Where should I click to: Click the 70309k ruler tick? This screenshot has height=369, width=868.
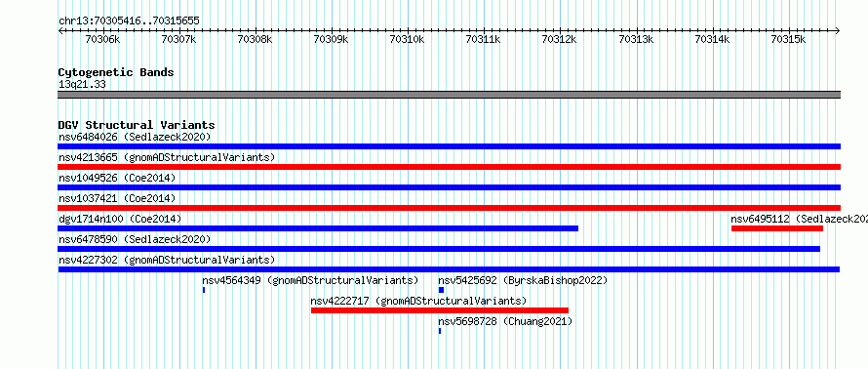click(x=332, y=39)
